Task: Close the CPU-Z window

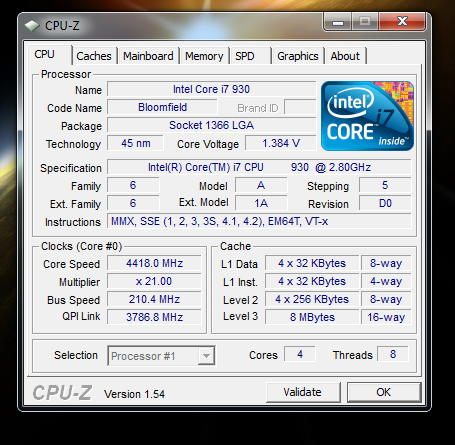Action: 402,22
